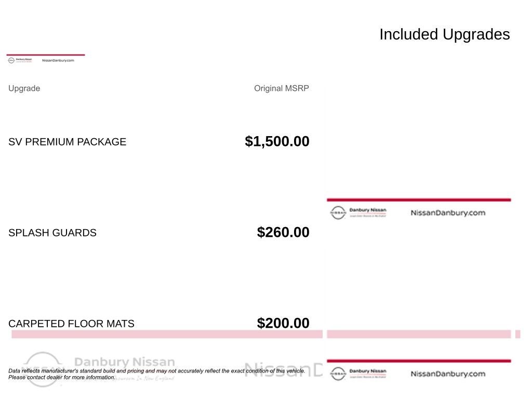Open NissanDanbury.com link in the middle-right banner
Image resolution: width=532 pixels, height=399 pixels.
pos(448,212)
